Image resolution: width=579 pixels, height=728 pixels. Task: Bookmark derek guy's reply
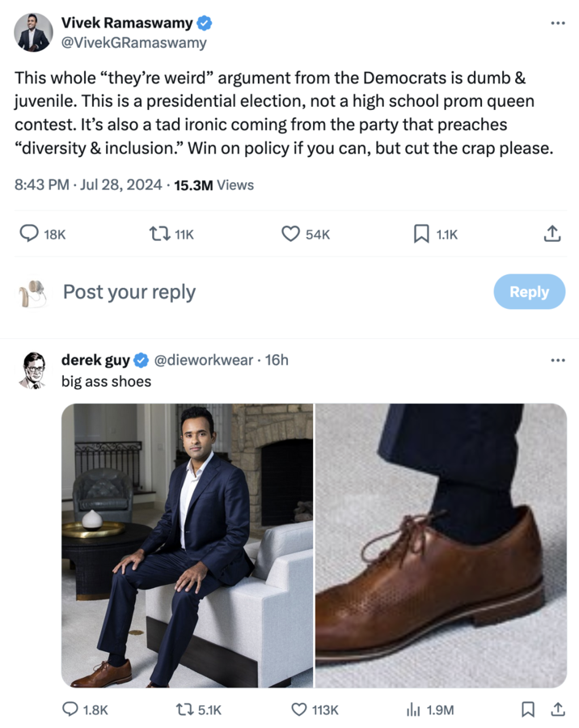[527, 709]
